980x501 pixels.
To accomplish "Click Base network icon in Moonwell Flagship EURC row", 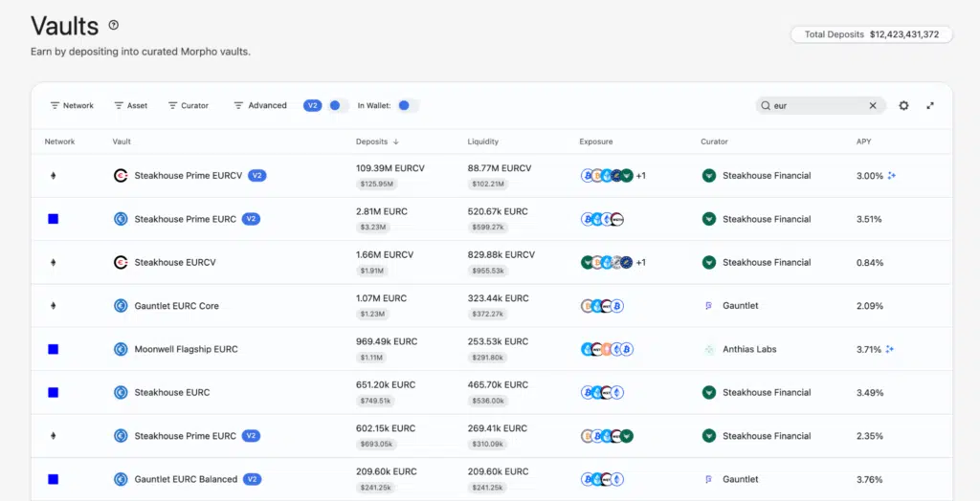I will point(54,349).
